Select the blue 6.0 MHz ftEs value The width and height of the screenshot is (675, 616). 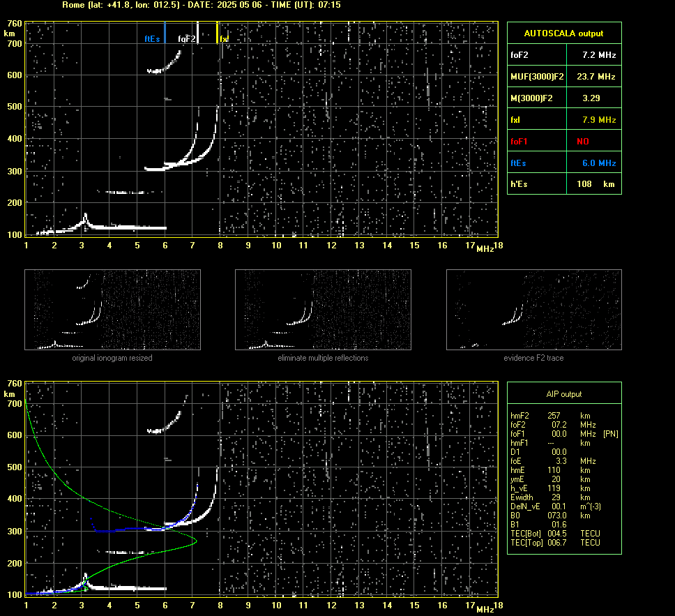pyautogui.click(x=599, y=163)
